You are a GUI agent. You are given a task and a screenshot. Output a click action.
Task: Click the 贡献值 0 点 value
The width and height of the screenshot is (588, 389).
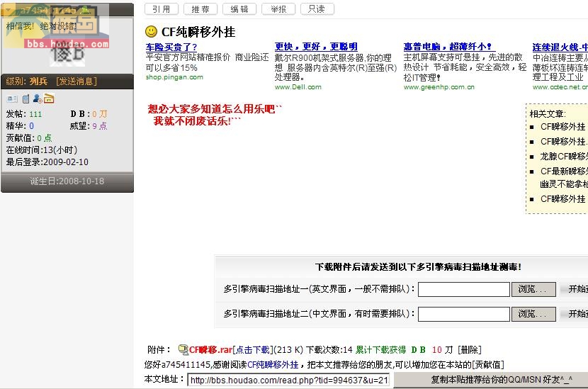[44, 138]
